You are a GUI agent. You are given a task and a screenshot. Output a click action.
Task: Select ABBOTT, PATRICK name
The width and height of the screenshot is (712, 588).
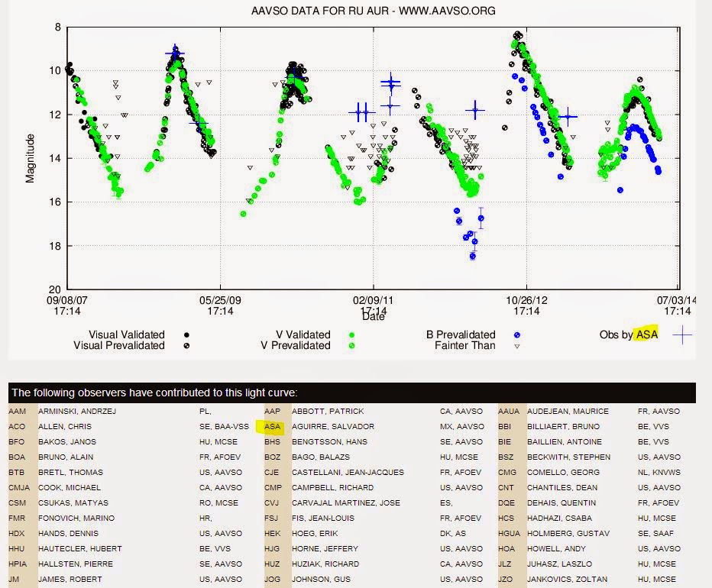point(328,412)
